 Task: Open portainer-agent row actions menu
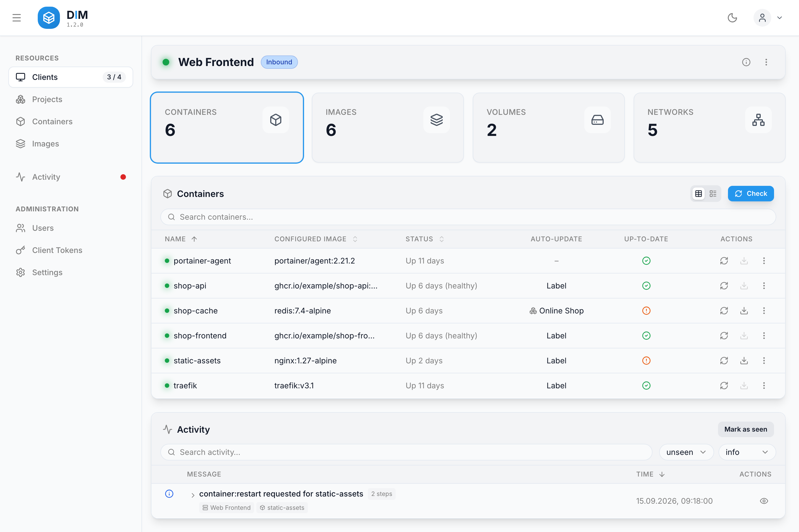coord(764,260)
